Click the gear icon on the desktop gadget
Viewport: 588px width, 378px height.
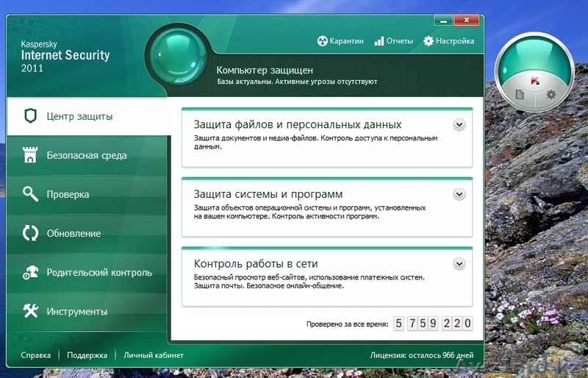pos(551,94)
